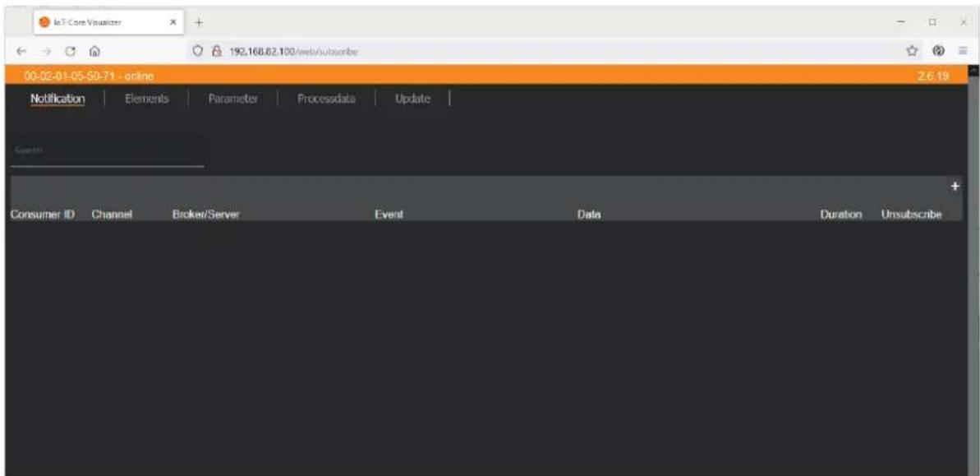Close the IoT-Core Visualizer browser tab
Viewport: 980px width, 476px height.
(173, 22)
